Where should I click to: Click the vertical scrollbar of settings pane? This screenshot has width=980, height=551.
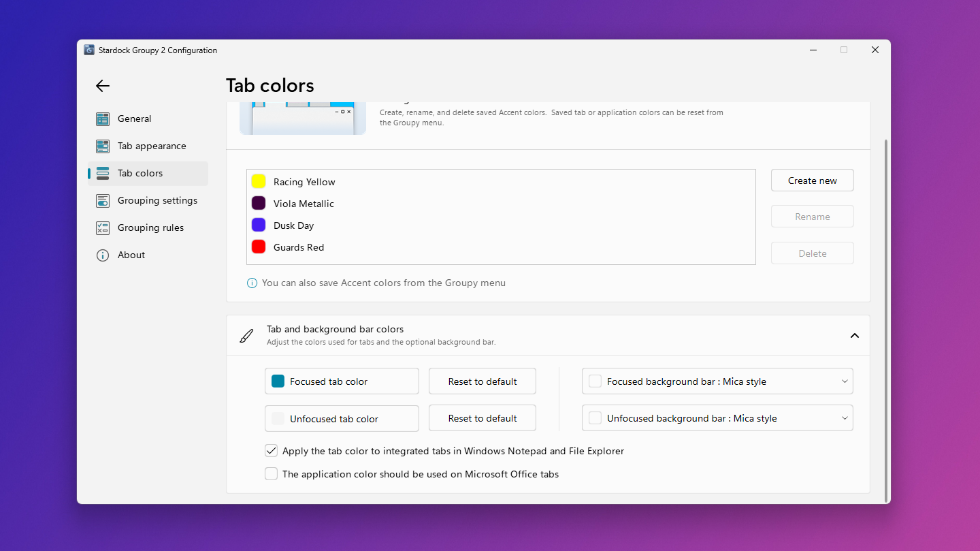click(885, 320)
